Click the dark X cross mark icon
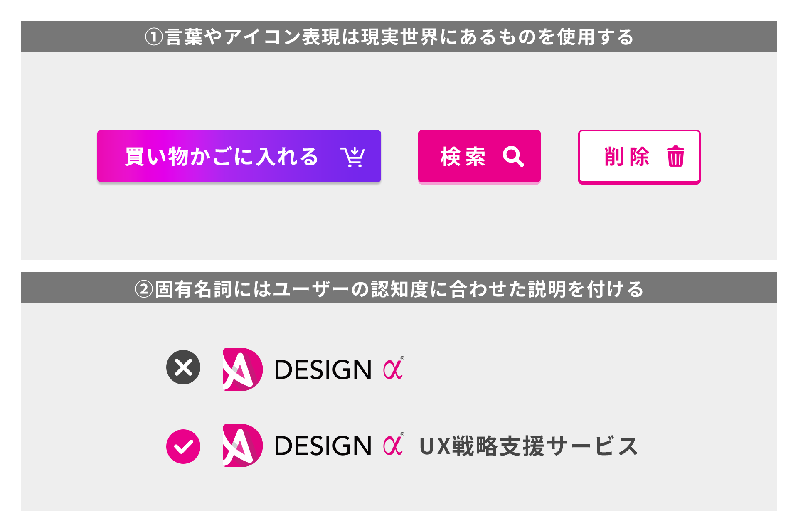Screen dimensions: 798x532 pyautogui.click(x=183, y=367)
